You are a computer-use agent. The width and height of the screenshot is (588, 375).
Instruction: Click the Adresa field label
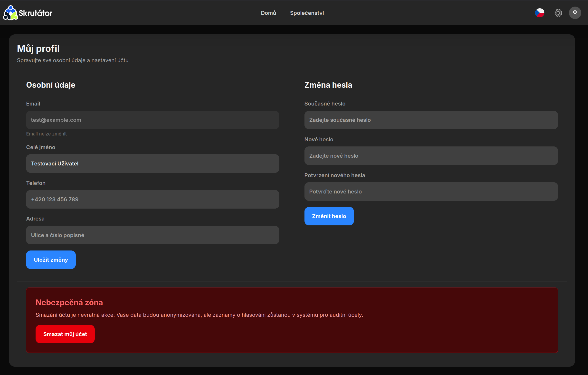35,219
